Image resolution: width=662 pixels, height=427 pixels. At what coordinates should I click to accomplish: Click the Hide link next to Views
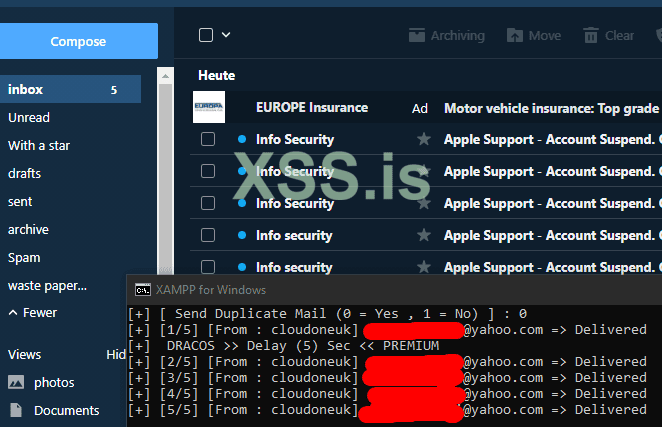116,354
